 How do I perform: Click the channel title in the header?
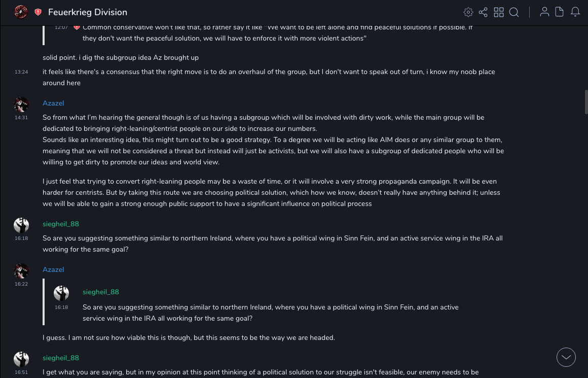pyautogui.click(x=88, y=12)
